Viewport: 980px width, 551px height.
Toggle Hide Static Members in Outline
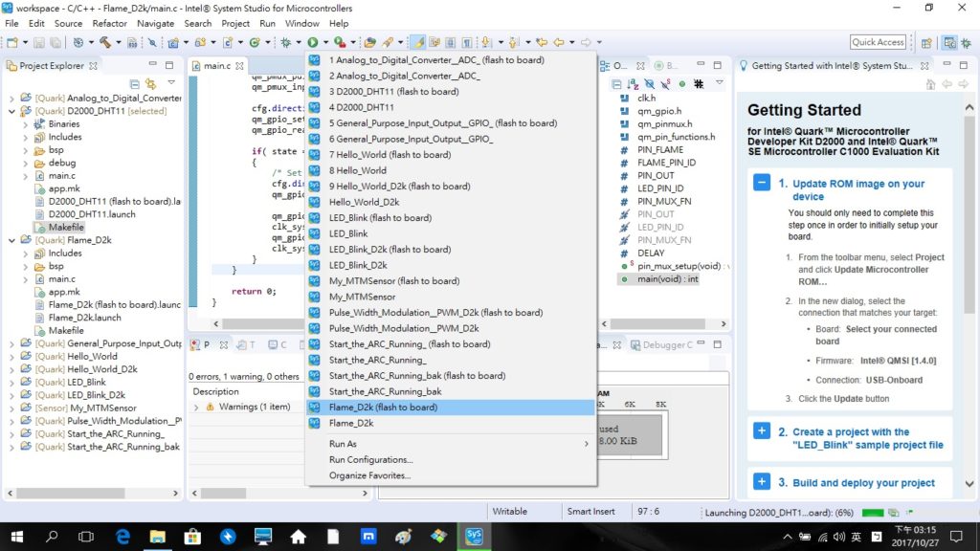[666, 84]
